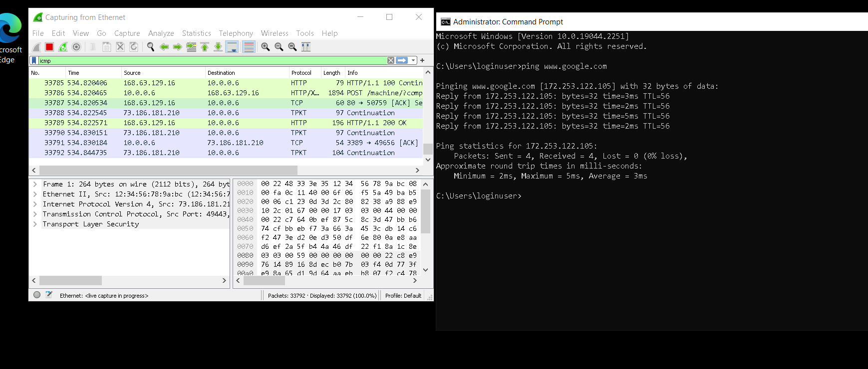Toggle packet list colorization

[x=249, y=47]
